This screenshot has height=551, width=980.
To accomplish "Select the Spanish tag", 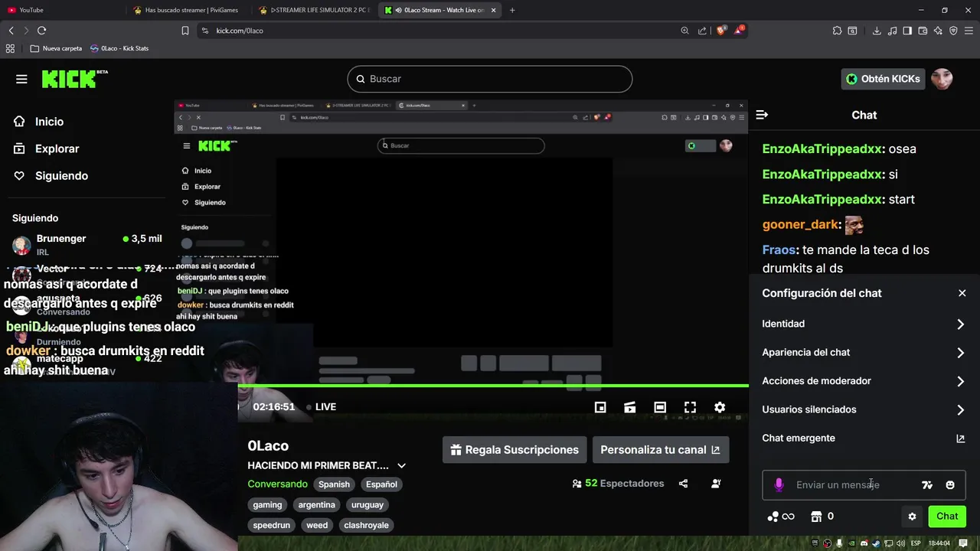I will point(334,484).
